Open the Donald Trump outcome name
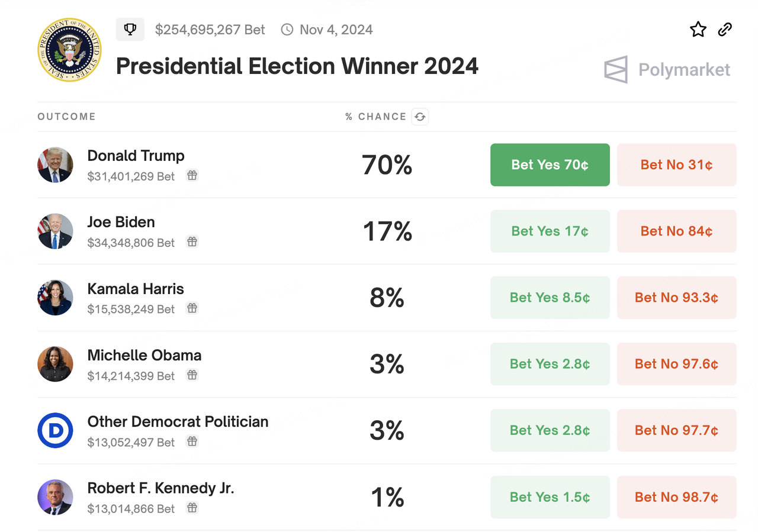The width and height of the screenshot is (758, 532). pos(136,156)
